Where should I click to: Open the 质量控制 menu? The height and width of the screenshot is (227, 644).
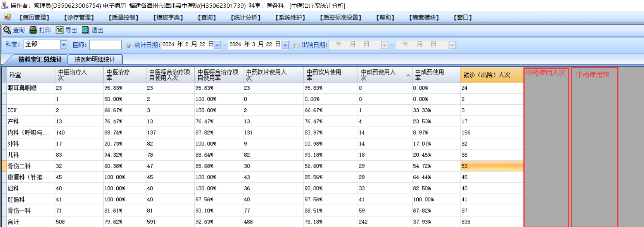coord(124,17)
